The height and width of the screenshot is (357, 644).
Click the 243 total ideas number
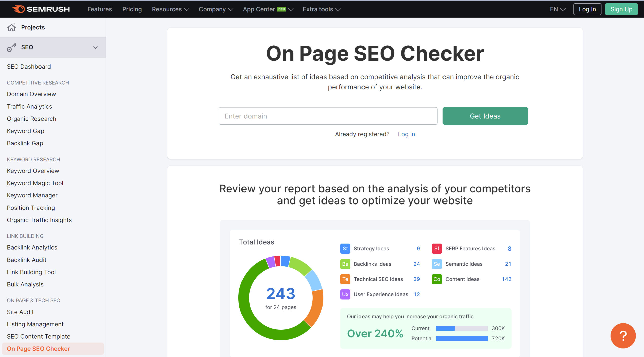tap(280, 294)
